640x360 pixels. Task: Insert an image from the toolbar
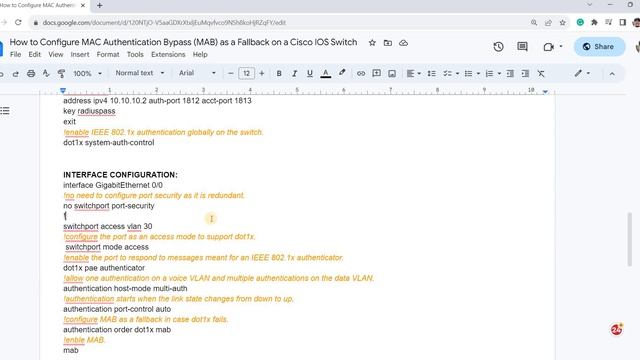(x=392, y=73)
